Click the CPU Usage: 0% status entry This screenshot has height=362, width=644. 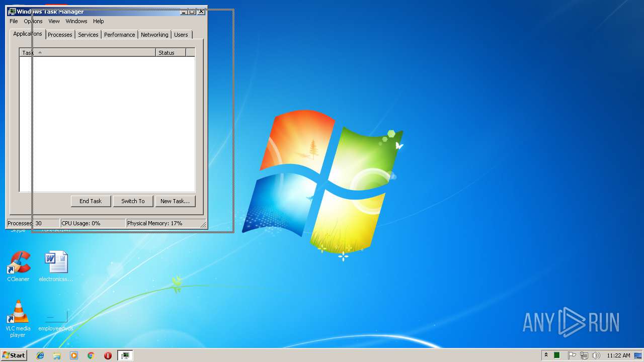93,223
